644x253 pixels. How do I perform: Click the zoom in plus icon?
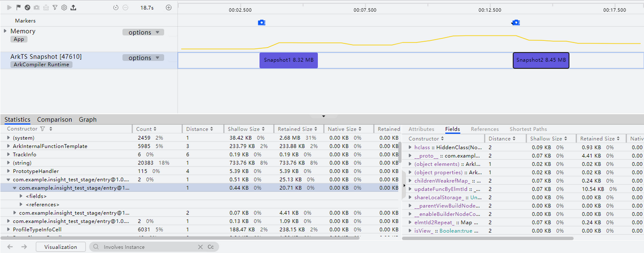pyautogui.click(x=169, y=8)
